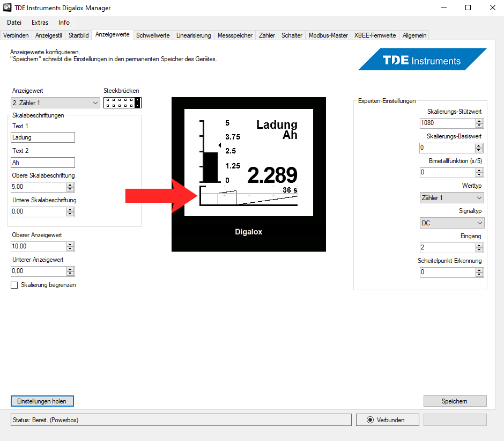Image resolution: width=504 pixels, height=441 pixels.
Task: Go to the Zähler tab
Action: pos(267,35)
